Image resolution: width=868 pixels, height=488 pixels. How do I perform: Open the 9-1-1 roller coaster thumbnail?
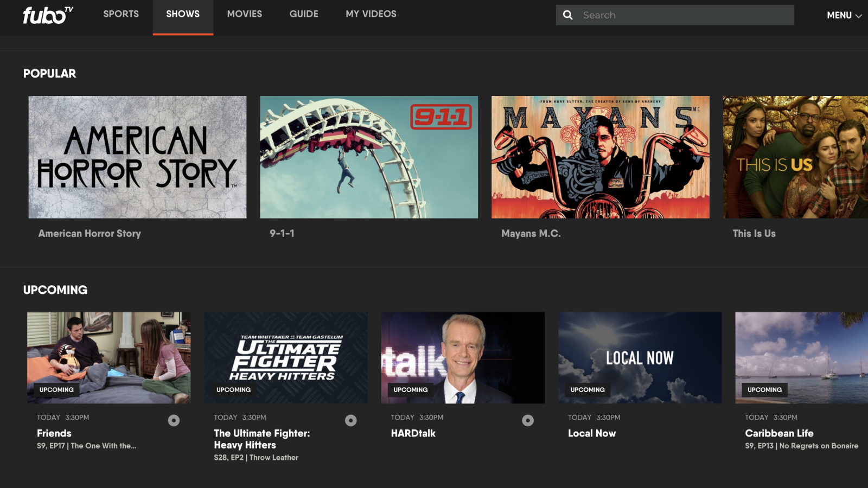coord(369,157)
